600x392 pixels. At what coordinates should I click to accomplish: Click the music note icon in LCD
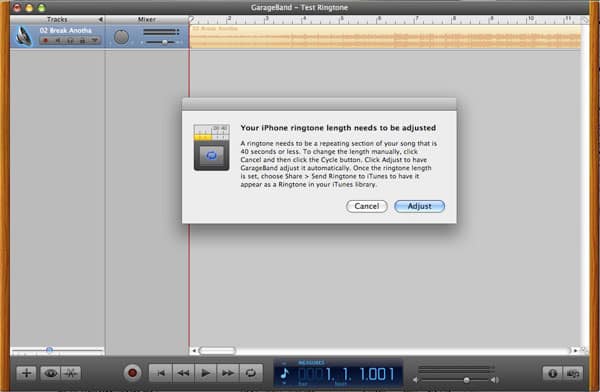[x=285, y=373]
